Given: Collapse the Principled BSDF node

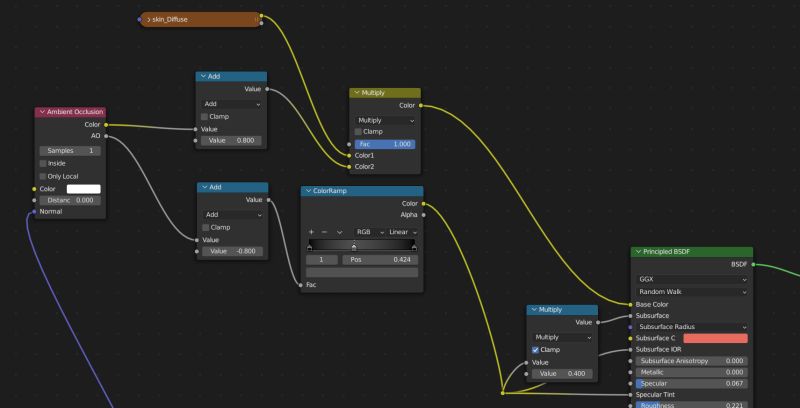Looking at the screenshot, I should [638, 252].
